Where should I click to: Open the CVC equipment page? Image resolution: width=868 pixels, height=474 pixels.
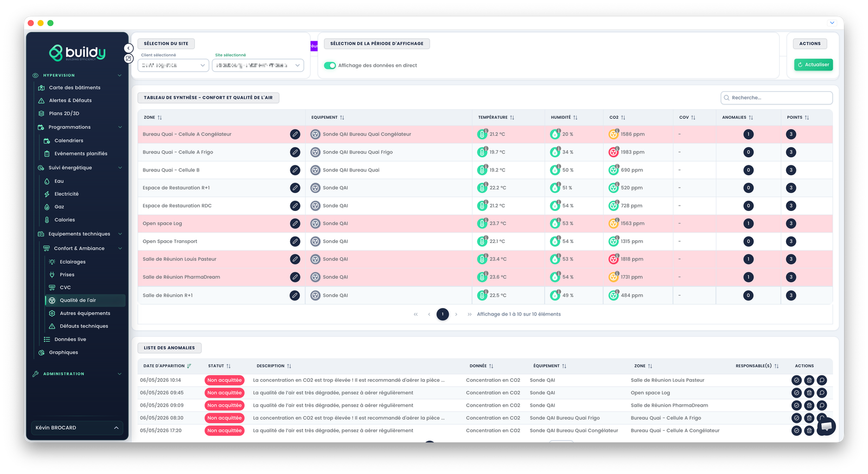(x=65, y=288)
